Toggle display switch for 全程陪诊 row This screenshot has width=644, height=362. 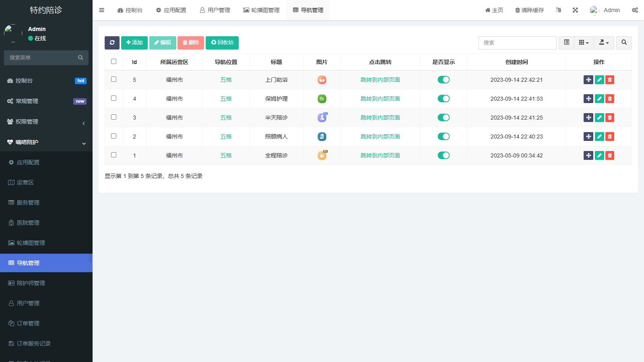click(444, 155)
